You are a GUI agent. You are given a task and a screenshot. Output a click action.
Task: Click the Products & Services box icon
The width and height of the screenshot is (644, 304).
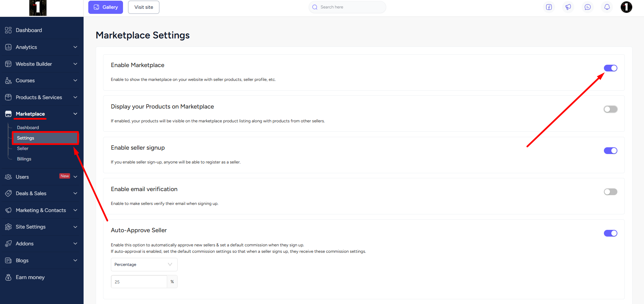(8, 97)
